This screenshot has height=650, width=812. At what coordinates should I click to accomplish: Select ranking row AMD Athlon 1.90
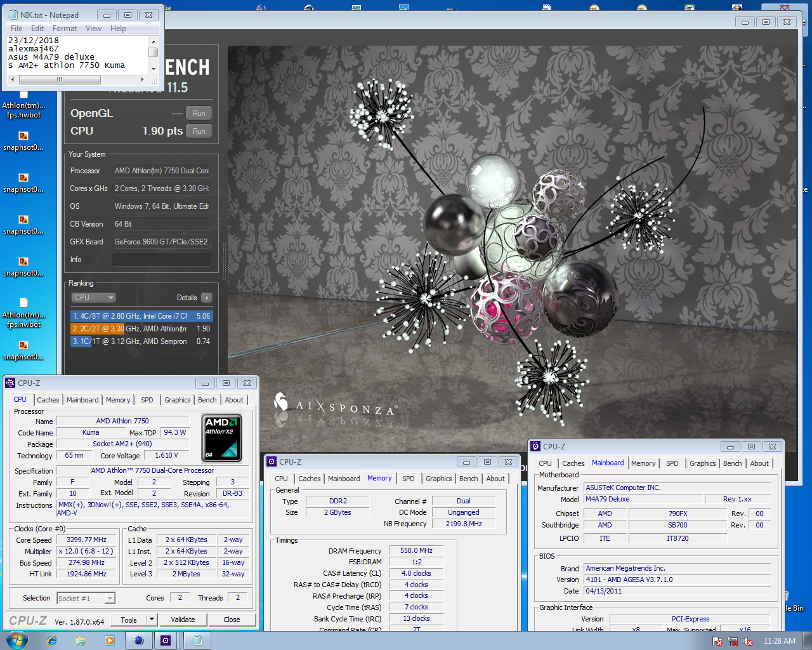(x=141, y=329)
